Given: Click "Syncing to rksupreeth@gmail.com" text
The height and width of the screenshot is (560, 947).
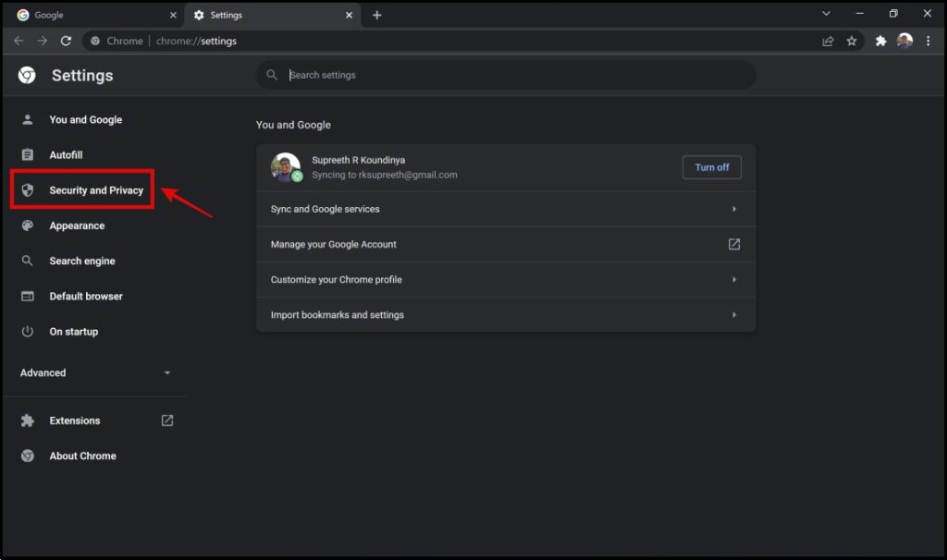Looking at the screenshot, I should click(x=384, y=175).
